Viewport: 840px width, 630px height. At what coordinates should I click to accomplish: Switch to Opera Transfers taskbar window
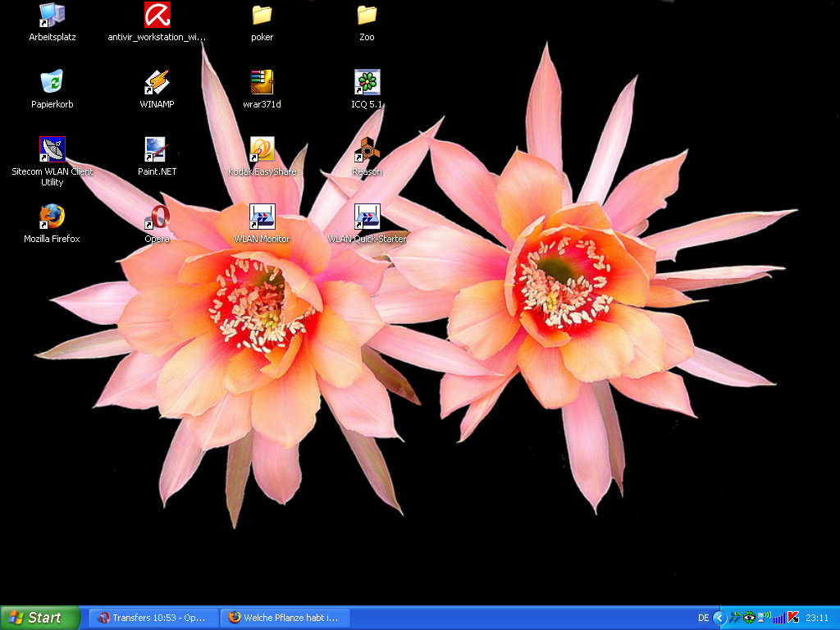coord(153,618)
